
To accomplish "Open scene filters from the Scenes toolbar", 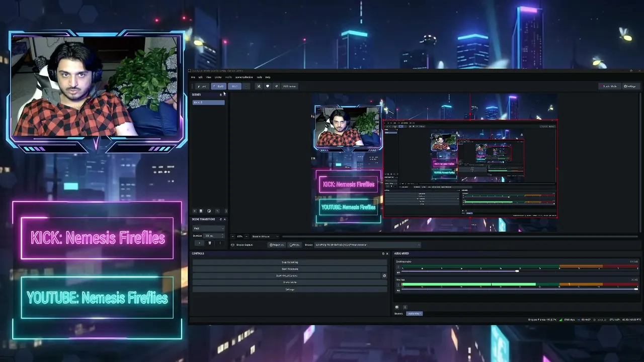I will (x=209, y=211).
